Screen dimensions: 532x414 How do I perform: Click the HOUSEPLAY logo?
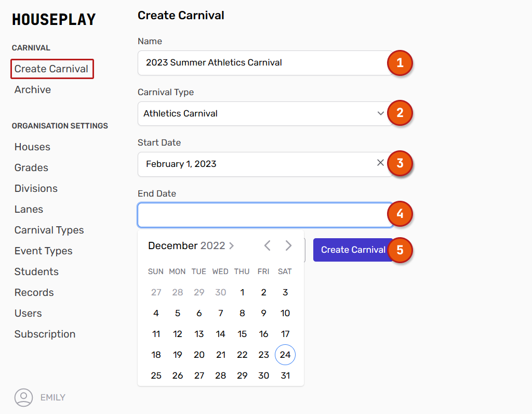point(54,20)
